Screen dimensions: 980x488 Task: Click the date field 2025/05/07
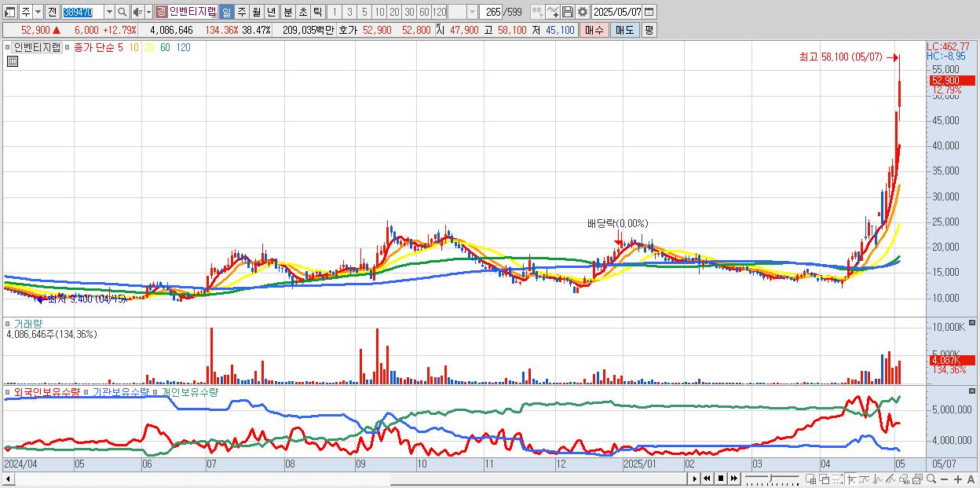point(617,12)
